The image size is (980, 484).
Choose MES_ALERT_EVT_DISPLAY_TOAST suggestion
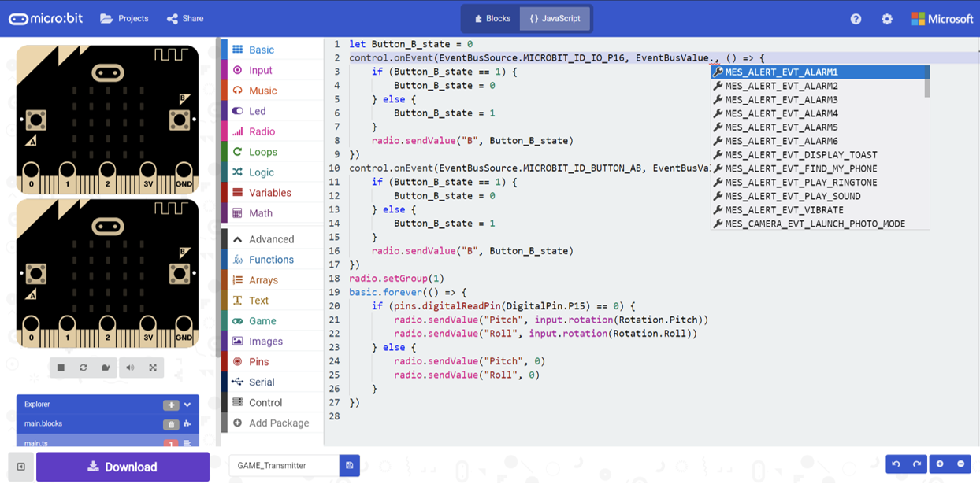click(x=818, y=155)
